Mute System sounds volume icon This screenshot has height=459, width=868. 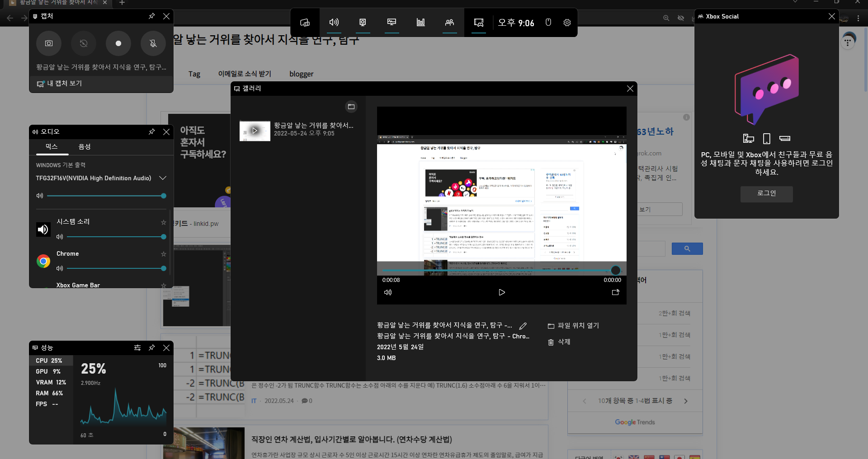pos(59,237)
